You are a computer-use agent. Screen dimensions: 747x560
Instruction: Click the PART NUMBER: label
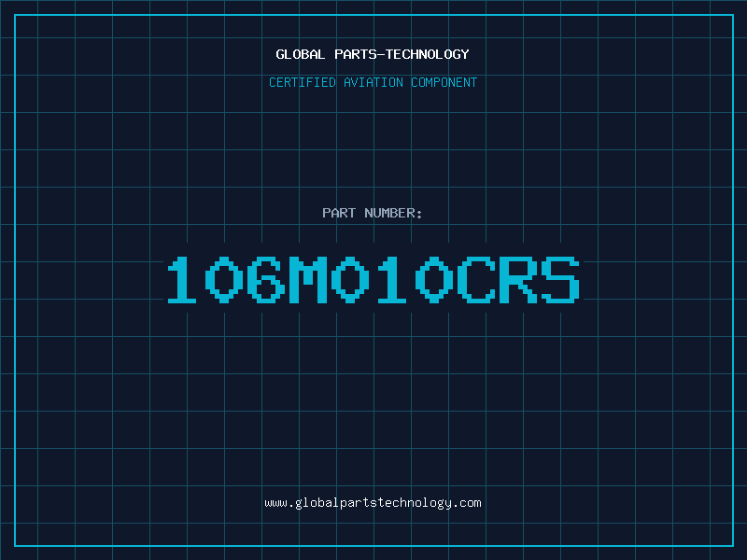373,213
